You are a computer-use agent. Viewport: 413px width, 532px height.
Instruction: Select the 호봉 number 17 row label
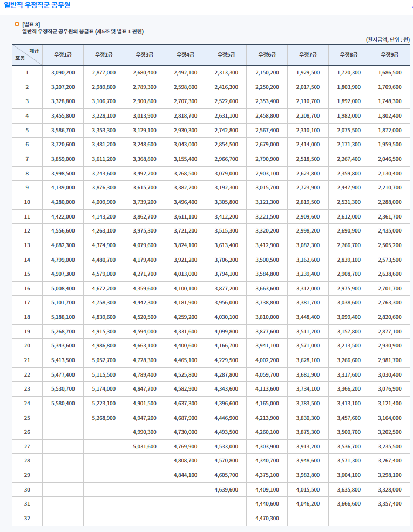pos(27,302)
